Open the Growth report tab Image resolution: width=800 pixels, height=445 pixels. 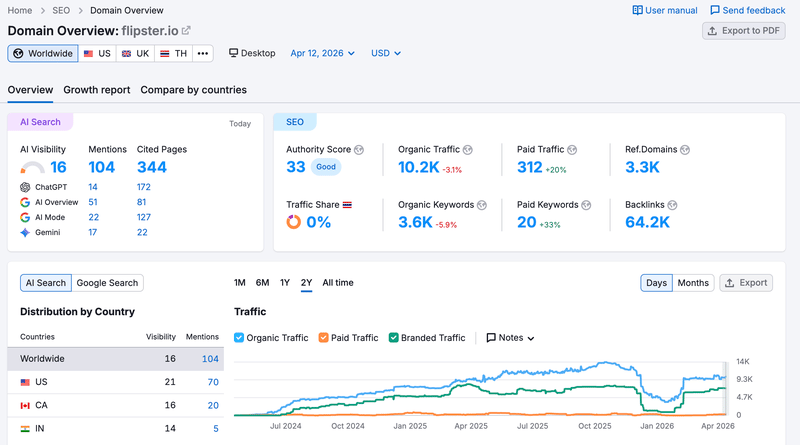pyautogui.click(x=96, y=90)
